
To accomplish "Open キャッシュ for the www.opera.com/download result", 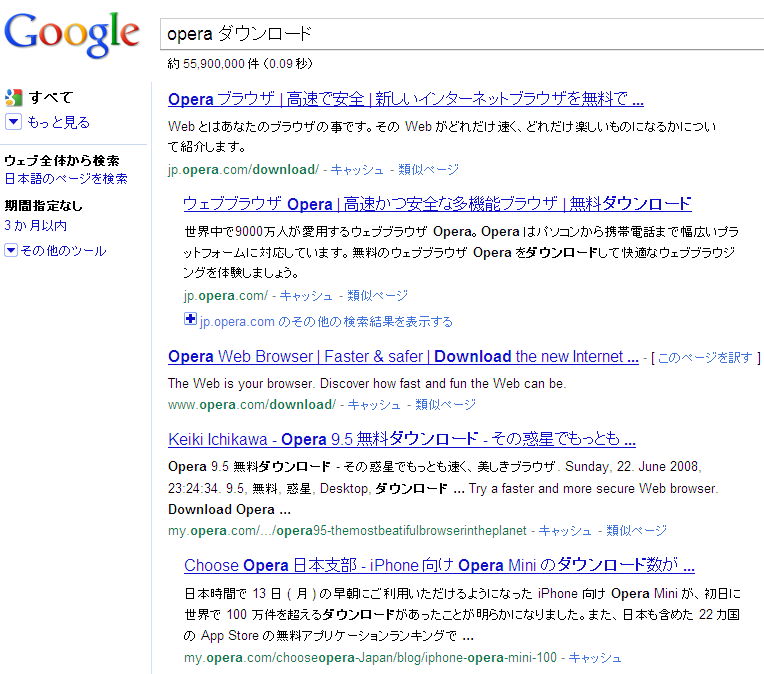I will (374, 405).
